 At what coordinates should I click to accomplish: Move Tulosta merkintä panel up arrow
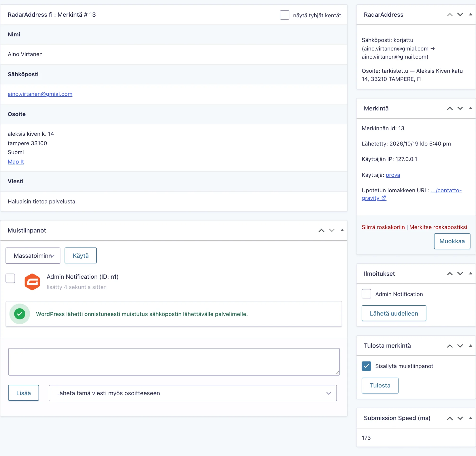(450, 346)
